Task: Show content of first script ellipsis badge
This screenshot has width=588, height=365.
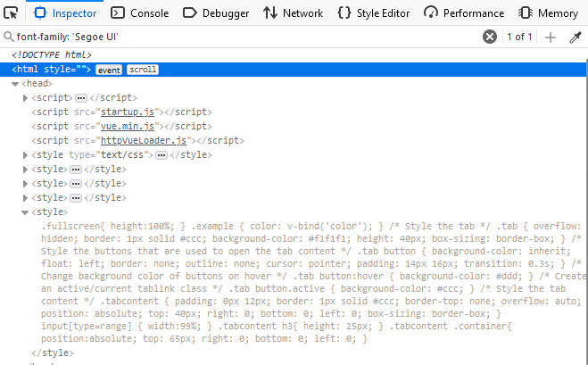Action: pyautogui.click(x=80, y=98)
